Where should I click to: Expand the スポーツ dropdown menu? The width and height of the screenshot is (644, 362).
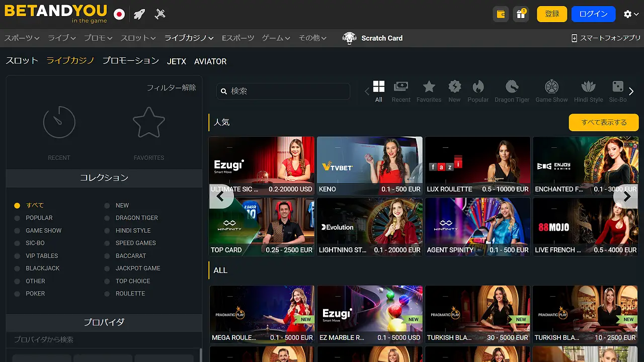[x=22, y=38]
